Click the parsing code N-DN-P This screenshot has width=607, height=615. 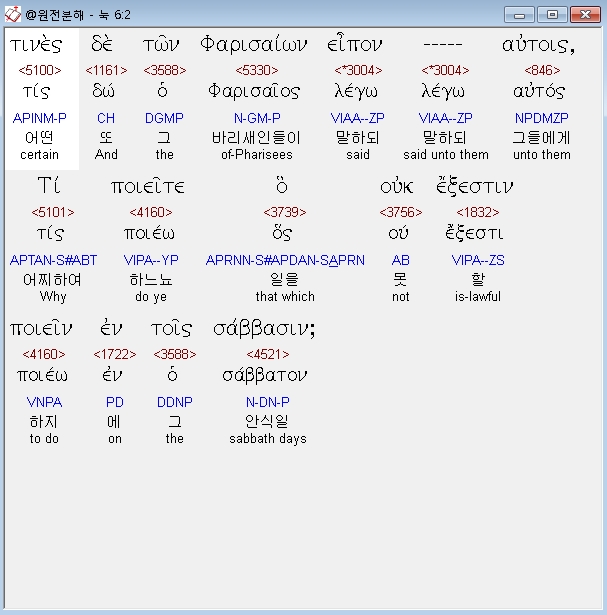click(x=268, y=402)
